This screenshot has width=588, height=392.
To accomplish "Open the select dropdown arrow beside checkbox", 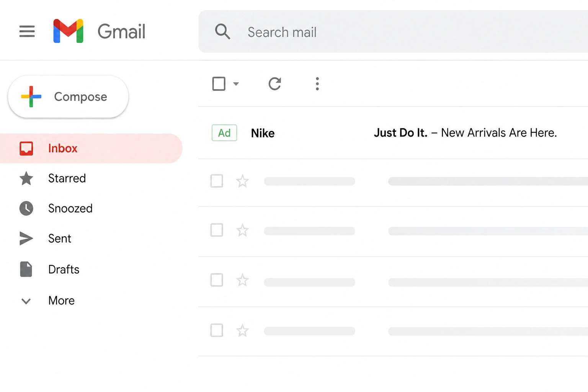I will click(x=236, y=84).
